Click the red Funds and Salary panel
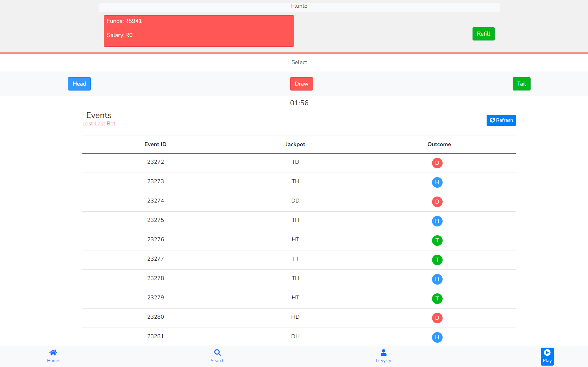 click(x=199, y=31)
